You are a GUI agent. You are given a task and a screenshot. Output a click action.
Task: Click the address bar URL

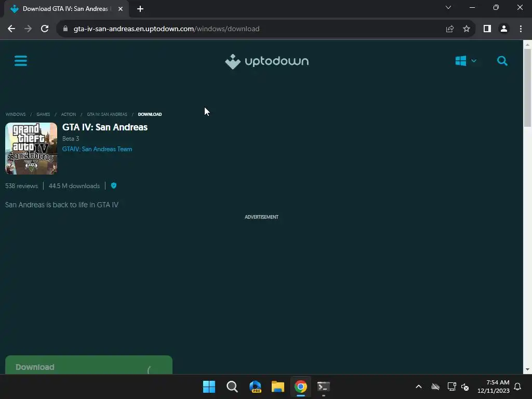click(x=166, y=29)
